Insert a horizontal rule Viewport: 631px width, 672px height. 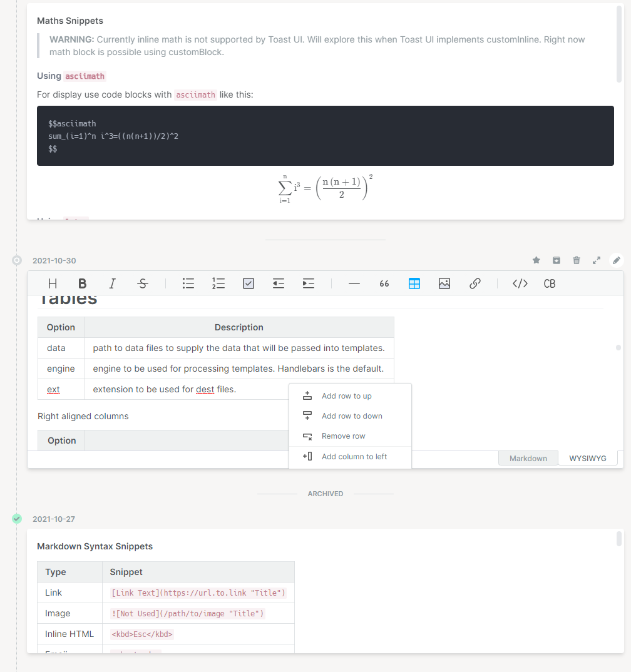[354, 283]
